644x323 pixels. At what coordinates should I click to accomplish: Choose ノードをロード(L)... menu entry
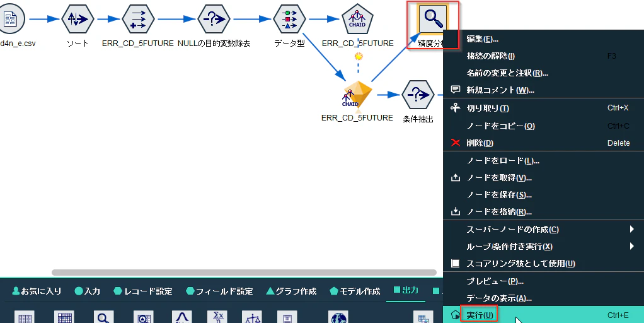(543, 161)
